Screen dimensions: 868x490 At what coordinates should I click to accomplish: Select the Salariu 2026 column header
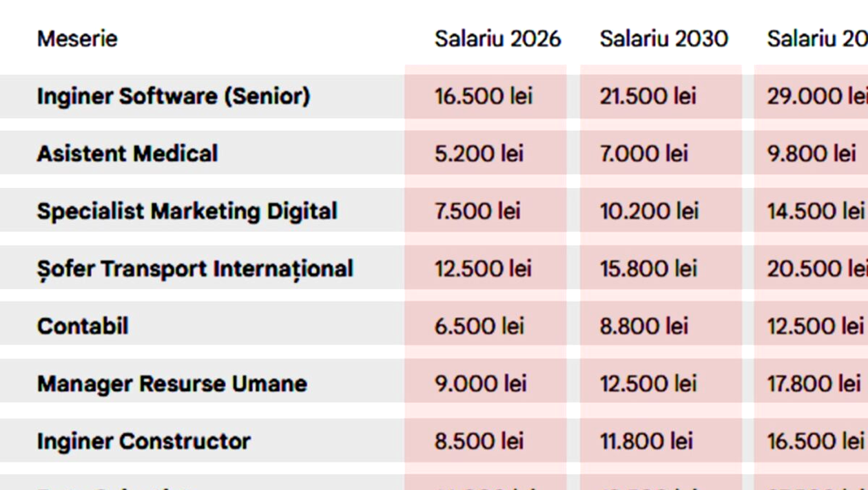(x=497, y=39)
